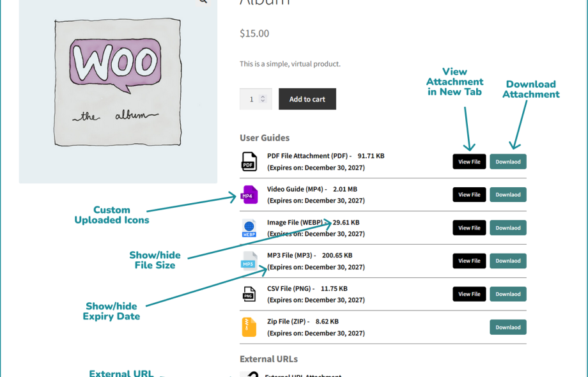
Task: Download the Zip File
Action: (x=507, y=327)
